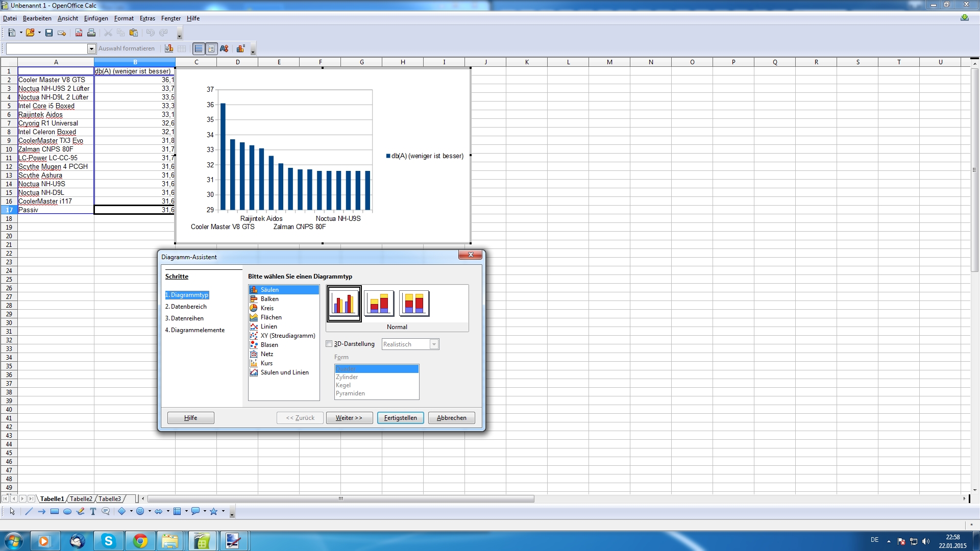The image size is (980, 551).
Task: Click the Weiter >> button
Action: (x=349, y=418)
